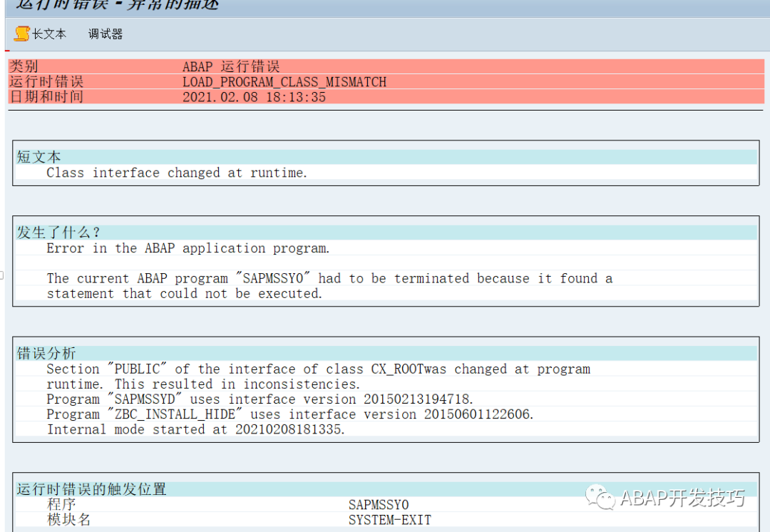770x532 pixels.
Task: Select the date value 2021.02.08 18:13:35
Action: (x=254, y=97)
